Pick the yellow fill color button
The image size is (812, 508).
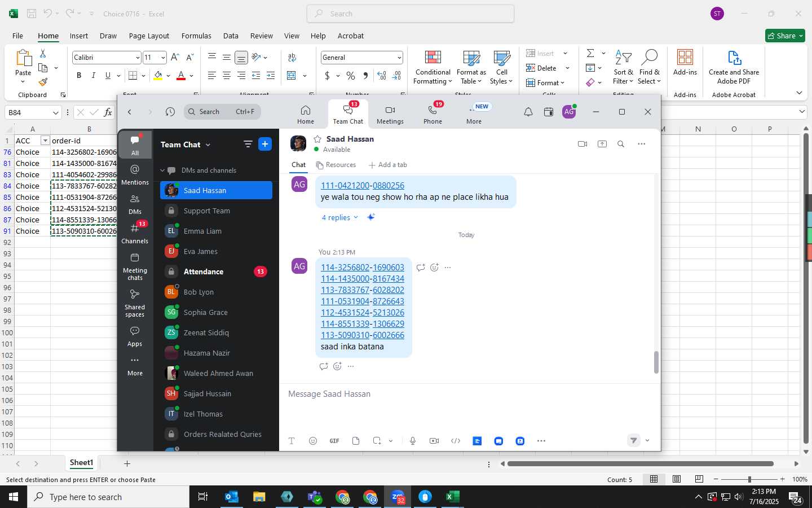pyautogui.click(x=158, y=75)
